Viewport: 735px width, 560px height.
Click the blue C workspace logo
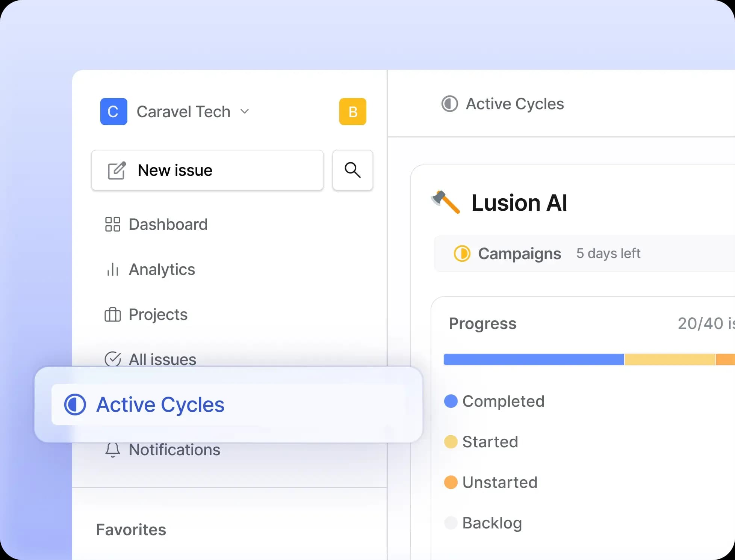click(x=113, y=112)
